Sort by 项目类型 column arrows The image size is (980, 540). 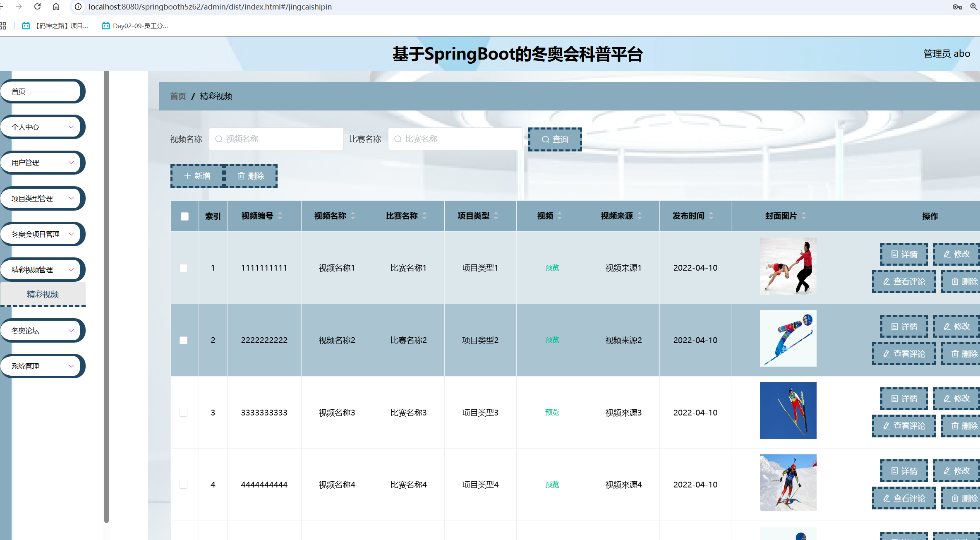pyautogui.click(x=496, y=216)
